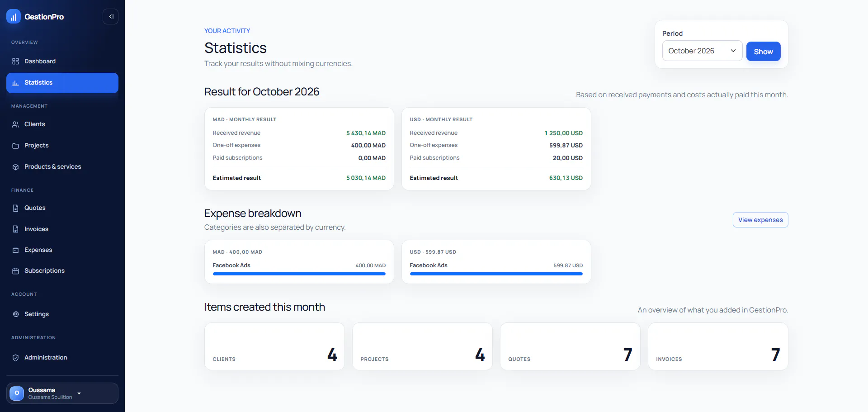Select Products & services menu item

coord(62,167)
